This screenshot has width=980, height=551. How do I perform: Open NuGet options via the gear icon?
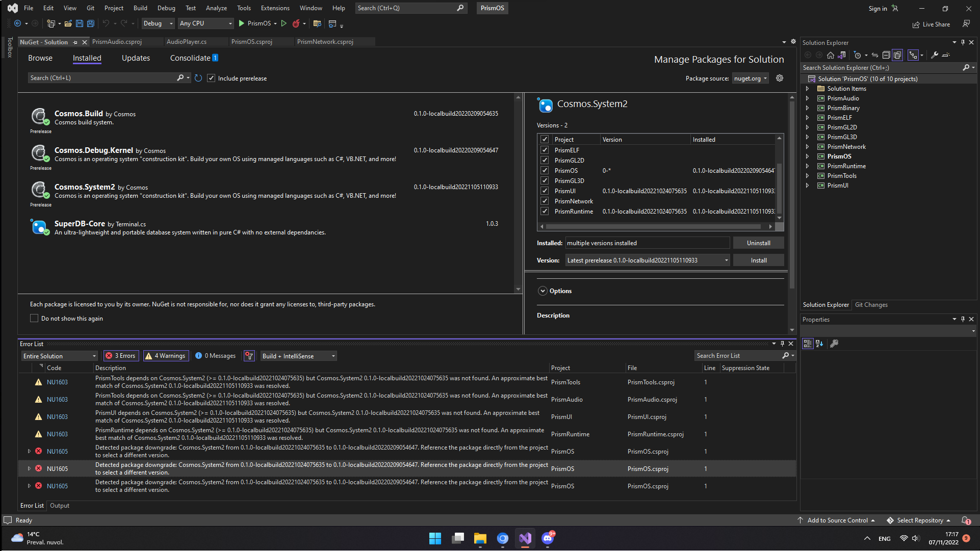click(780, 78)
